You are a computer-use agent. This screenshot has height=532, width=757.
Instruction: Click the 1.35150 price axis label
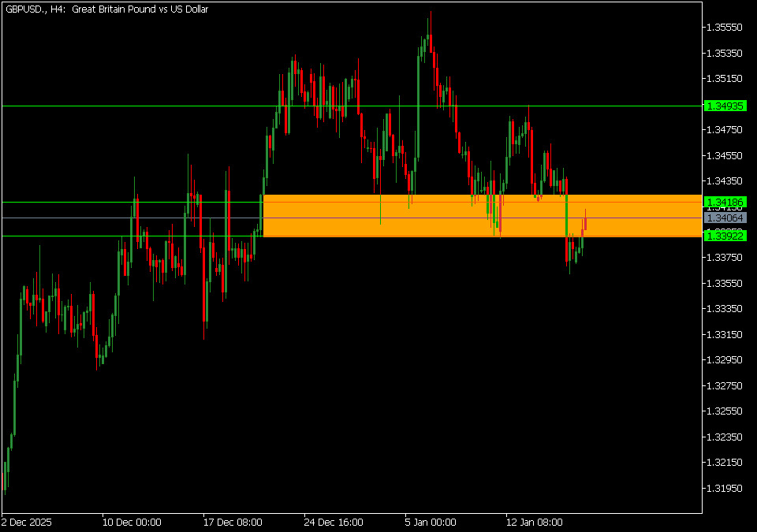(x=725, y=79)
